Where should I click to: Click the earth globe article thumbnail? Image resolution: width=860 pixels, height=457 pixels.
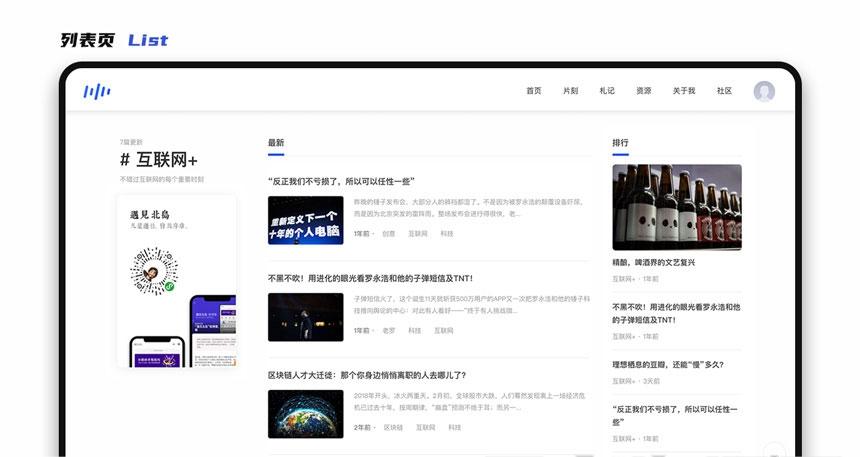point(305,413)
